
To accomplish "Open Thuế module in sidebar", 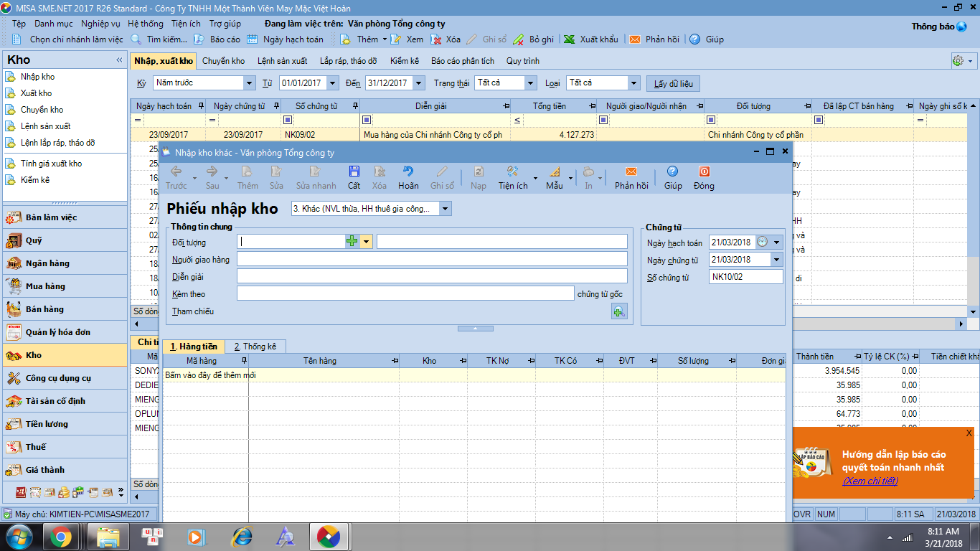I will point(65,447).
